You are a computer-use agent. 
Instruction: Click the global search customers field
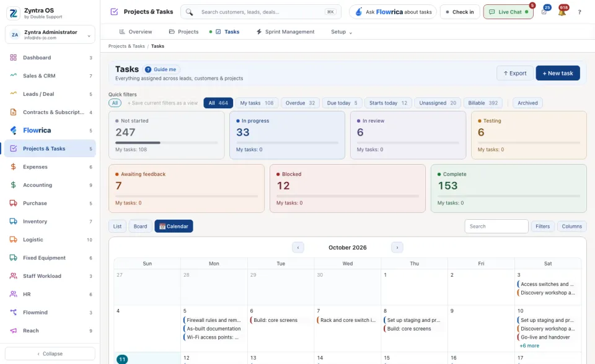pos(261,12)
